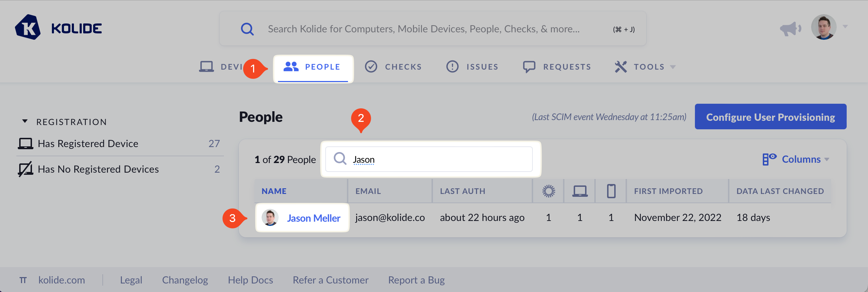Sort by the mobile devices column icon
Screen dimensions: 868x292
611,191
